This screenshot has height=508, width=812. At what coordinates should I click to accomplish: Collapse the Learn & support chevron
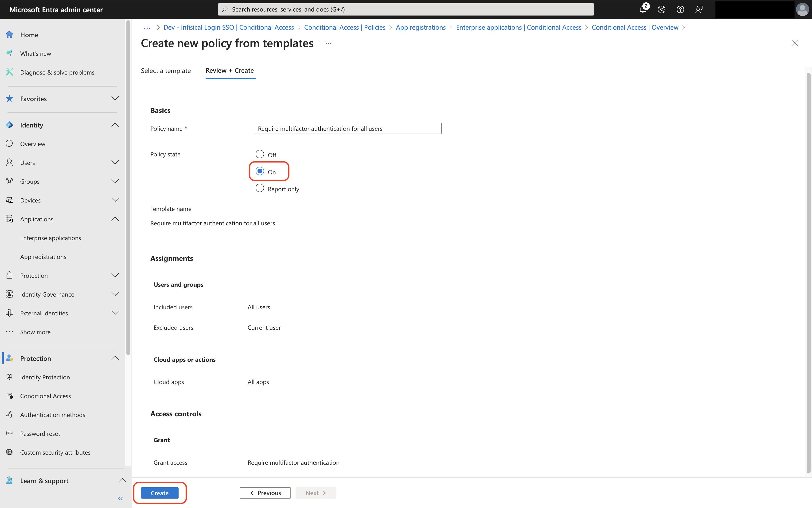[122, 480]
